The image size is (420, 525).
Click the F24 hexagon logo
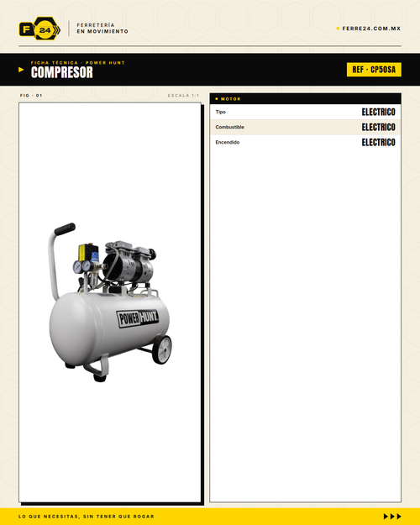[x=39, y=29]
